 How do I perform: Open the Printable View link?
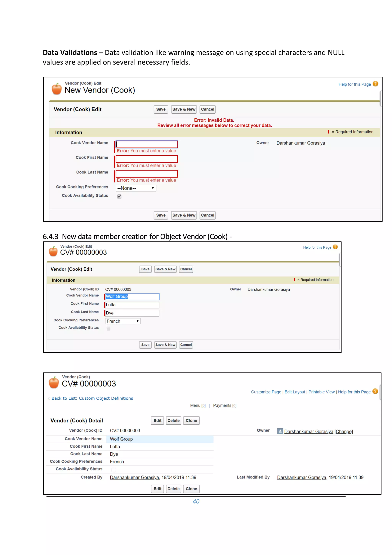click(x=322, y=392)
